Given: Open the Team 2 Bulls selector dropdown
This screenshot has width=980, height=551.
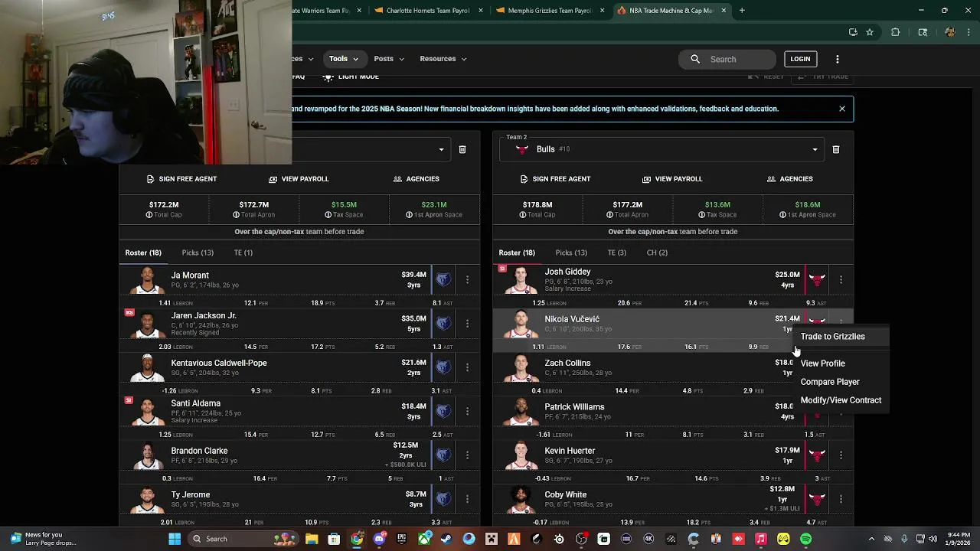Looking at the screenshot, I should pos(662,150).
